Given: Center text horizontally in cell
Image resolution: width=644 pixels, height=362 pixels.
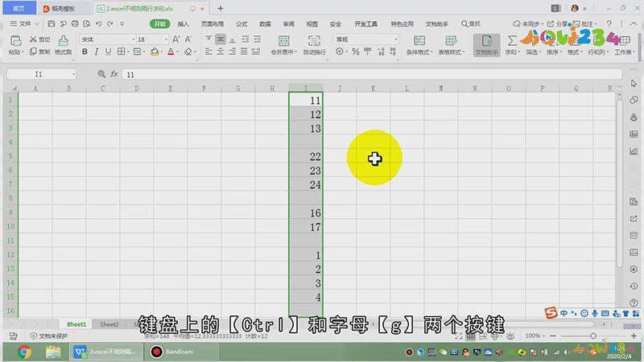Looking at the screenshot, I should point(221,51).
